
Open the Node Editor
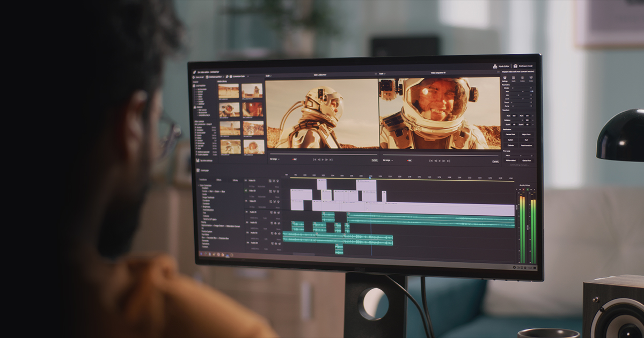coord(500,66)
